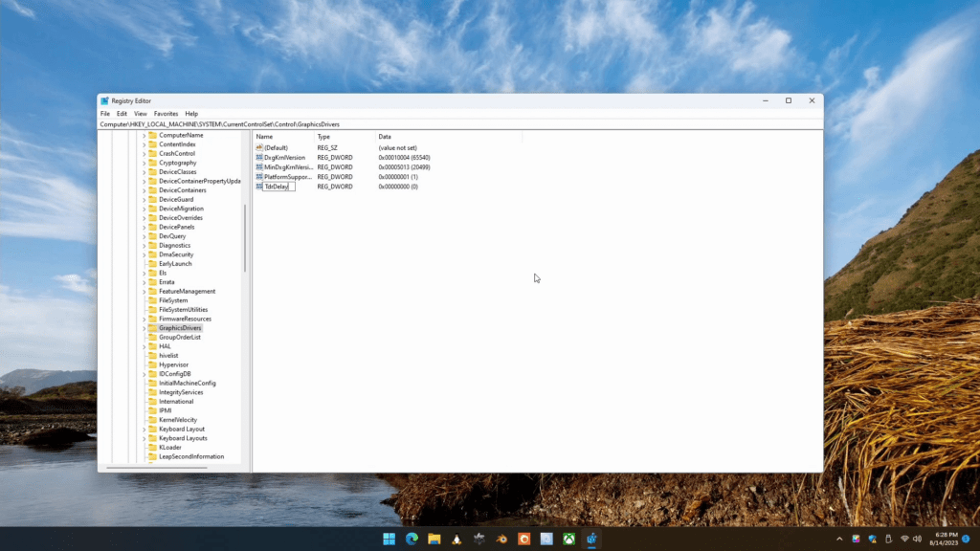Select the DevQuery folder icon
Screen dimensions: 980x551
coord(152,236)
